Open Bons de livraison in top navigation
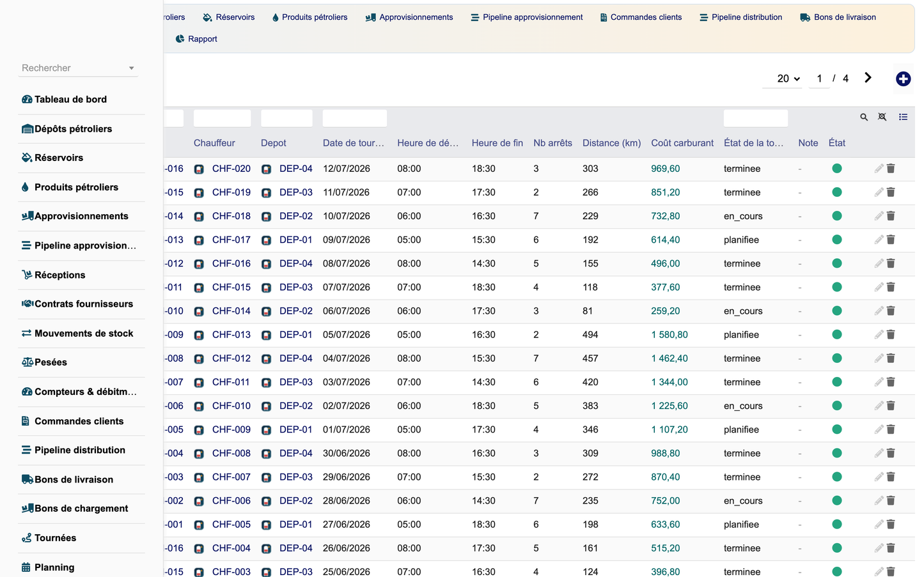Viewport: 924px width, 577px height. (838, 17)
